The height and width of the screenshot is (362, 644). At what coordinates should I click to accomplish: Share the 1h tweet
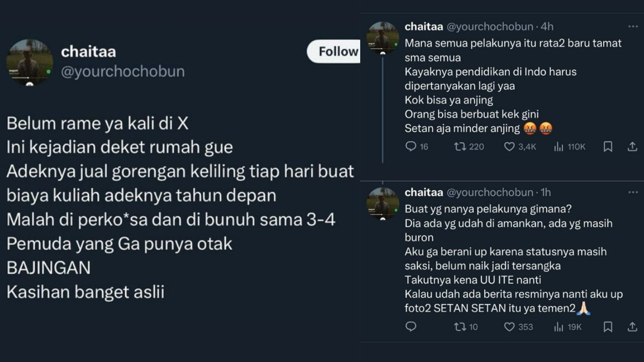[632, 327]
